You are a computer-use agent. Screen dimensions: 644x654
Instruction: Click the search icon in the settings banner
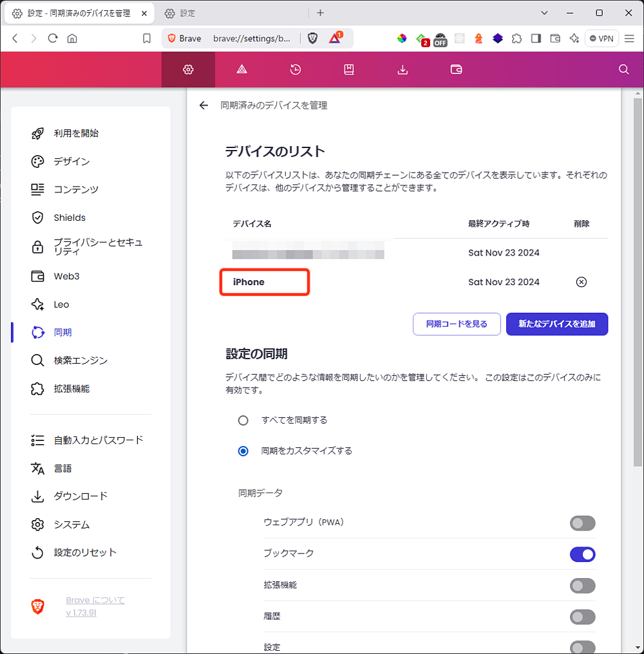623,69
